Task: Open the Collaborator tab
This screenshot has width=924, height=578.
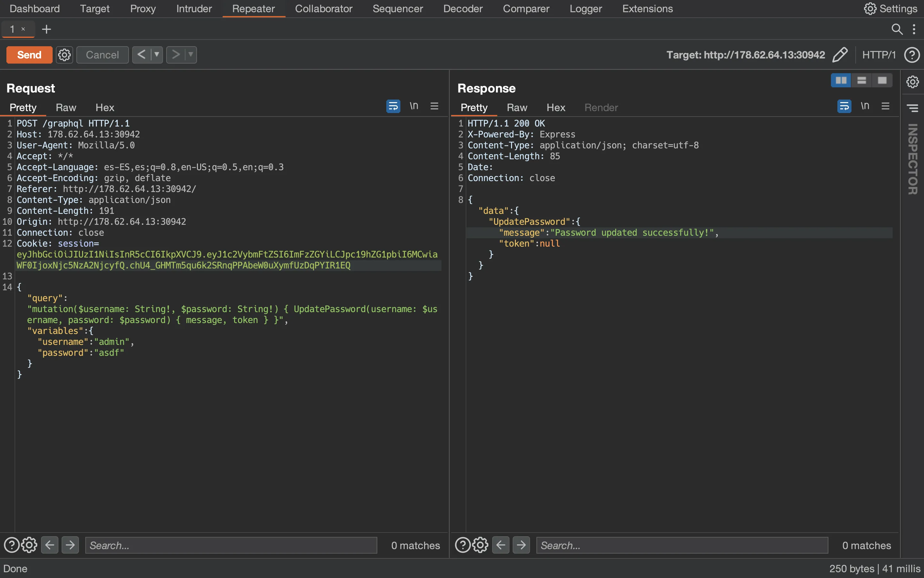Action: pyautogui.click(x=323, y=8)
